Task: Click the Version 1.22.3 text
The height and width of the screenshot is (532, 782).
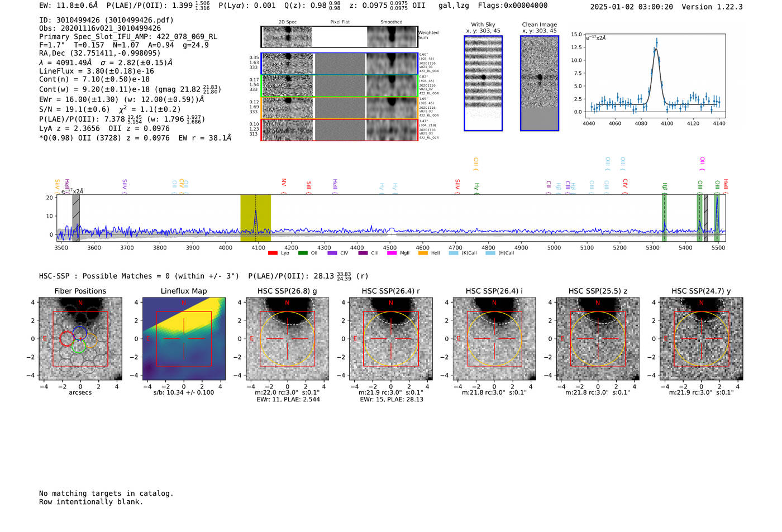Action: [713, 7]
